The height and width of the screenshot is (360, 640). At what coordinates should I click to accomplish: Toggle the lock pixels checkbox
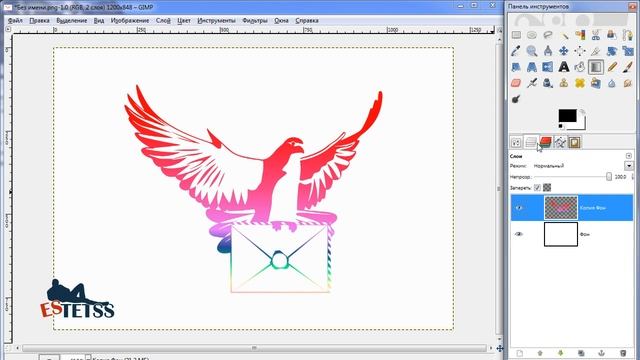pyautogui.click(x=537, y=188)
